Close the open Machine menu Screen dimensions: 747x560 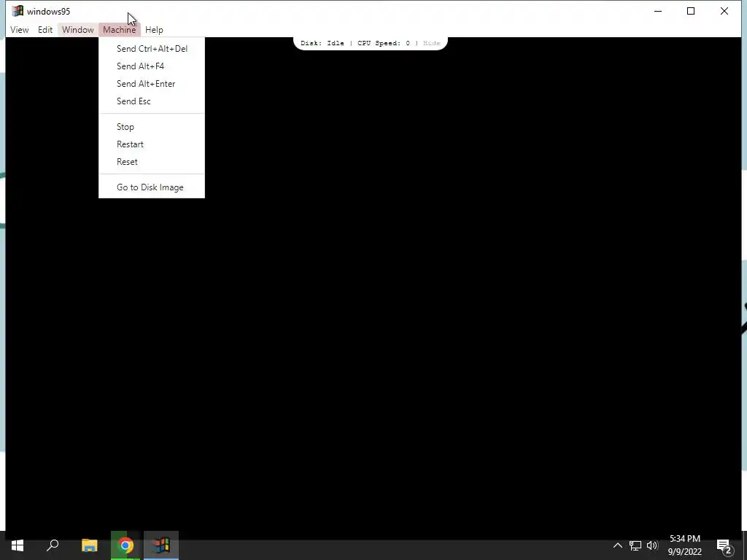pyautogui.click(x=119, y=29)
